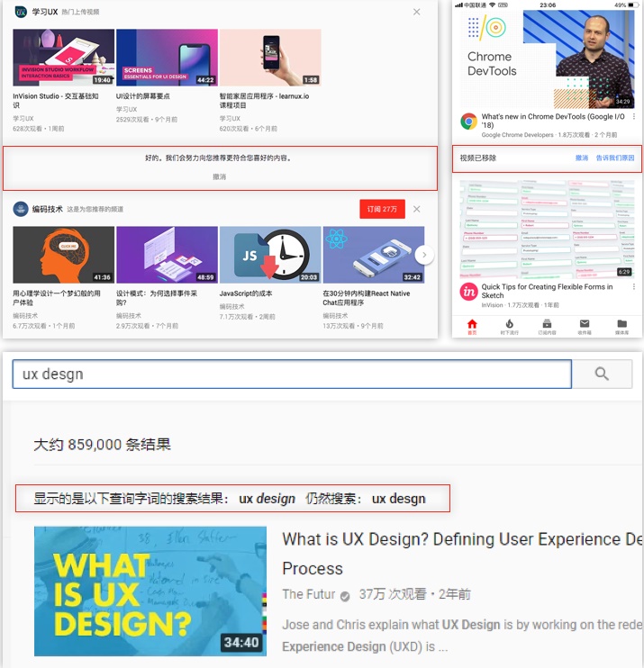The image size is (644, 668).
Task: Open the smart home app phone thumbnail
Action: 270,58
